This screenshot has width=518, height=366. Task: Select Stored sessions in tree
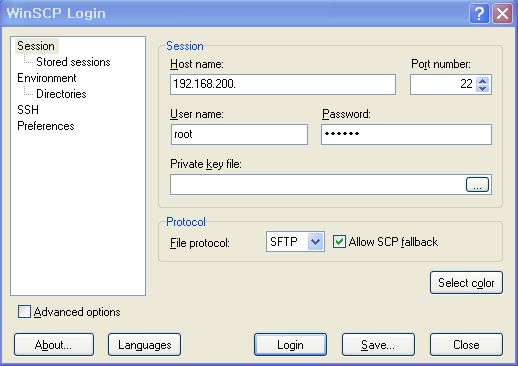coord(73,62)
